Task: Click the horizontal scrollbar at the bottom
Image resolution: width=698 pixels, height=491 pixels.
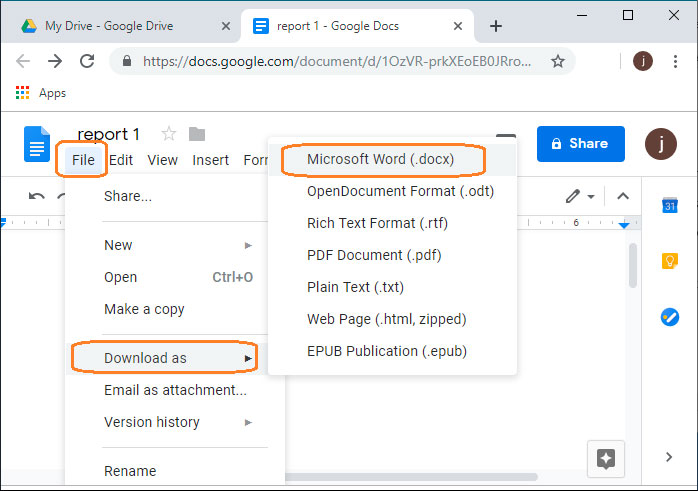Action: click(411, 477)
